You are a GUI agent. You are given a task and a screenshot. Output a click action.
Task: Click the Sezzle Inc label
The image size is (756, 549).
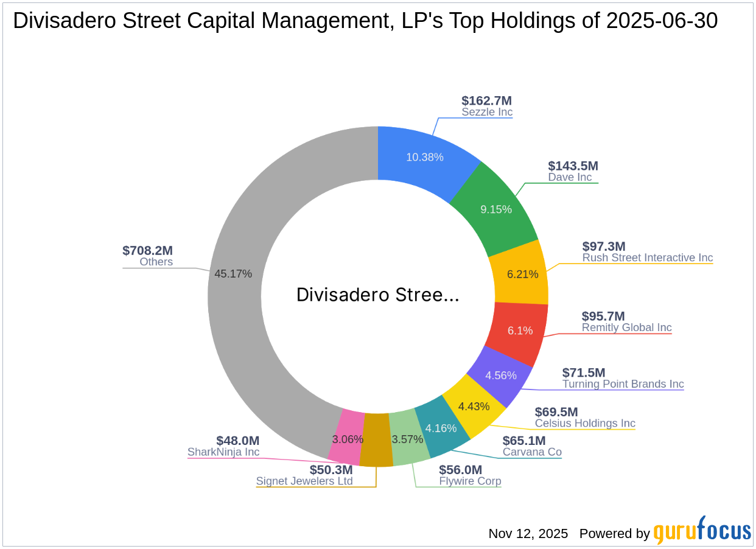[x=487, y=112]
